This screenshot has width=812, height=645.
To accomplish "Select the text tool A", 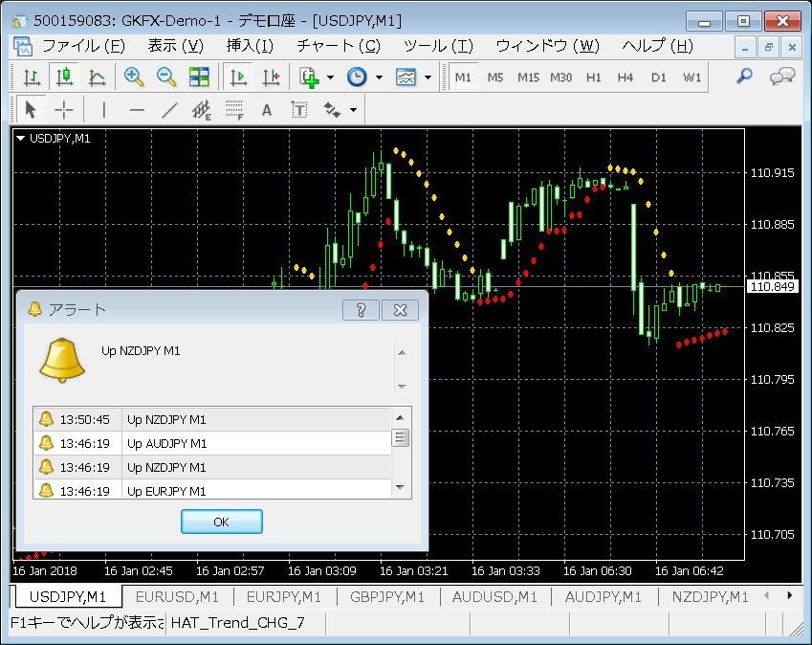I will click(x=266, y=110).
